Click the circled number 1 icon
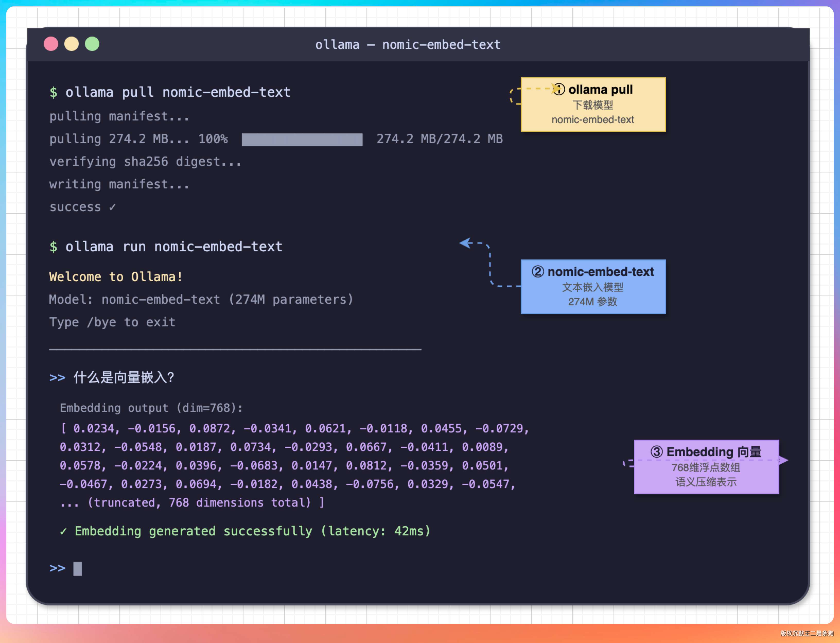840x643 pixels. (x=559, y=89)
